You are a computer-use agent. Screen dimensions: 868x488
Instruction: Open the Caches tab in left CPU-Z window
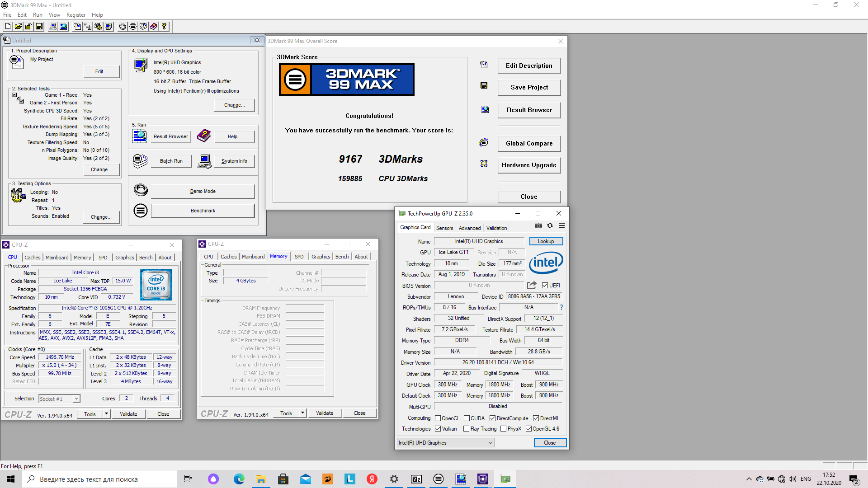pyautogui.click(x=32, y=258)
